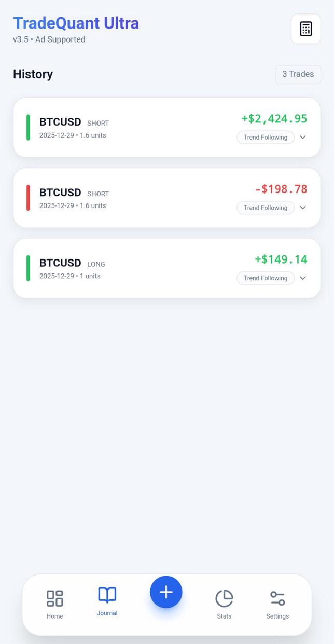
Task: Open the Stats pie chart icon
Action: [x=224, y=597]
